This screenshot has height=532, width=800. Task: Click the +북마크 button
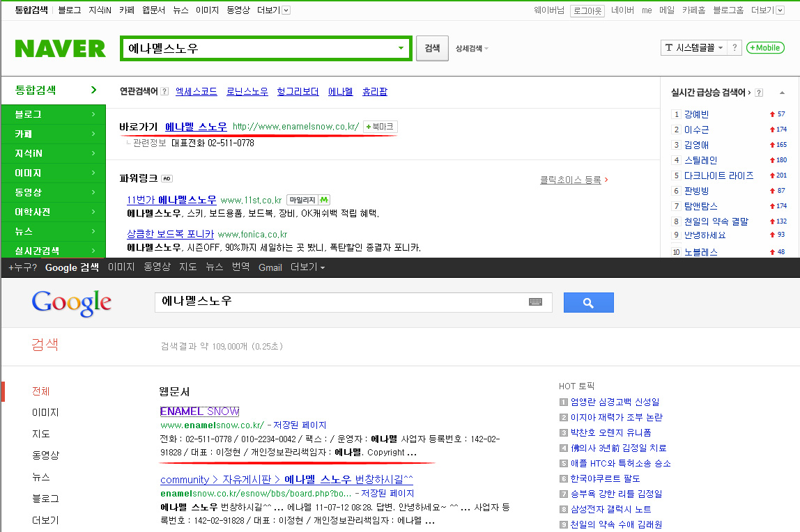click(x=380, y=126)
